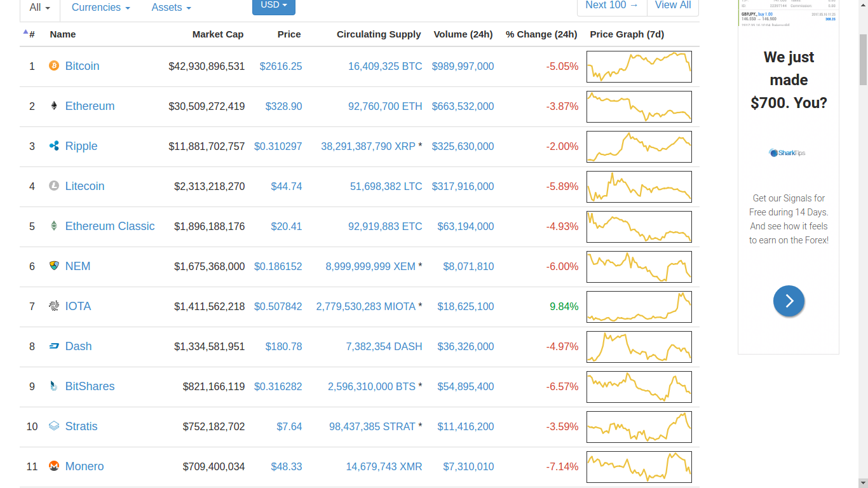Sort the table by Market Cap header

pyautogui.click(x=218, y=34)
